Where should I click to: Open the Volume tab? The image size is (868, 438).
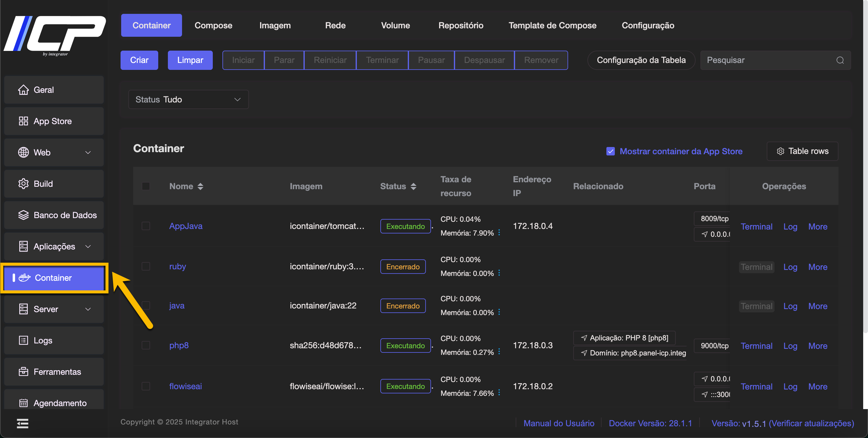pyautogui.click(x=396, y=25)
